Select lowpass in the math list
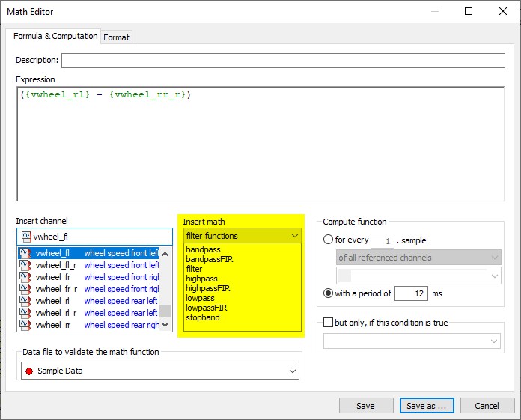This screenshot has height=420, width=521. (x=200, y=298)
